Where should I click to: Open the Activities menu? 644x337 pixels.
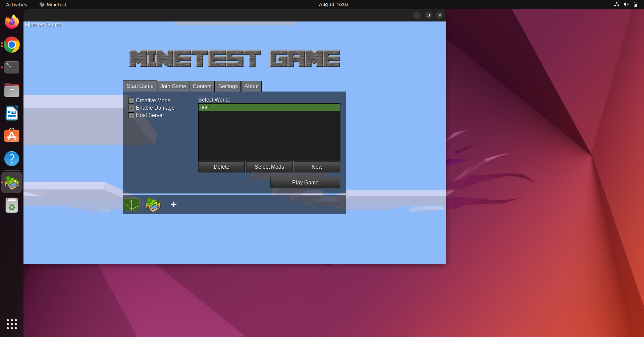coord(16,4)
